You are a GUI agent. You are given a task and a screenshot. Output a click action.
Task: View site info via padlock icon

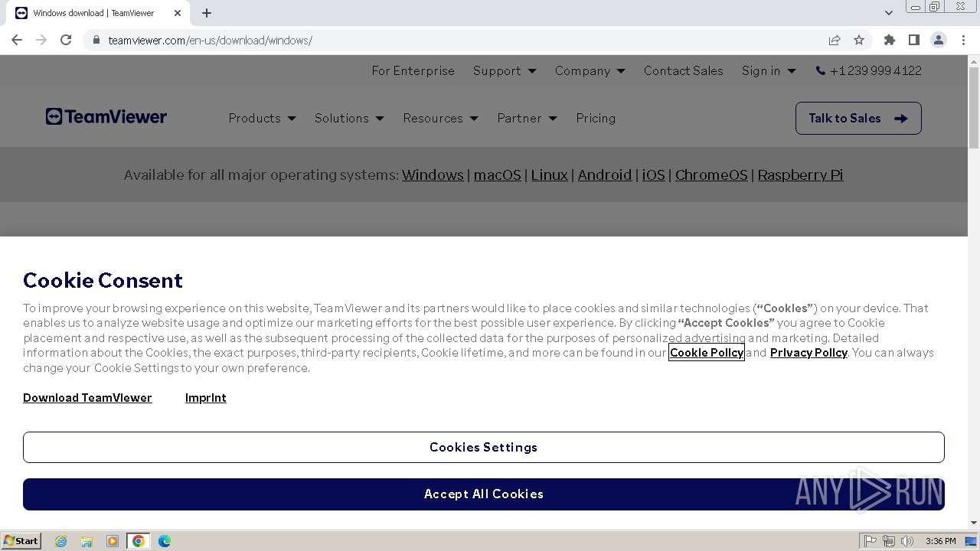point(96,40)
